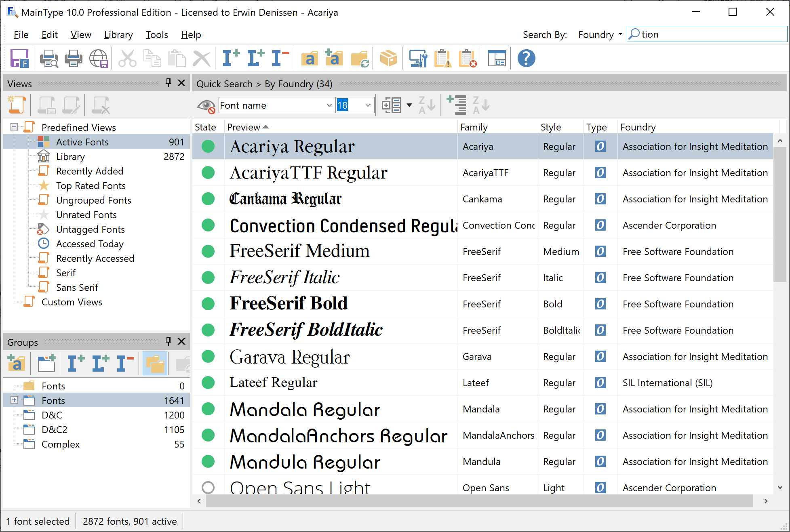Toggle active state of Acariya Regular
Screen dimensions: 790x532
coord(208,146)
